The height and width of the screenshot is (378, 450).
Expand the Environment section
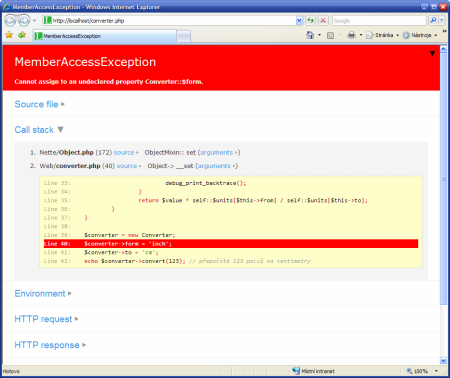(43, 294)
